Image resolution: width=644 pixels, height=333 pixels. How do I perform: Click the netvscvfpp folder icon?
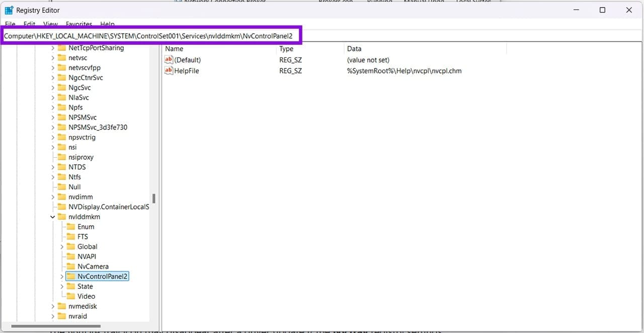61,68
